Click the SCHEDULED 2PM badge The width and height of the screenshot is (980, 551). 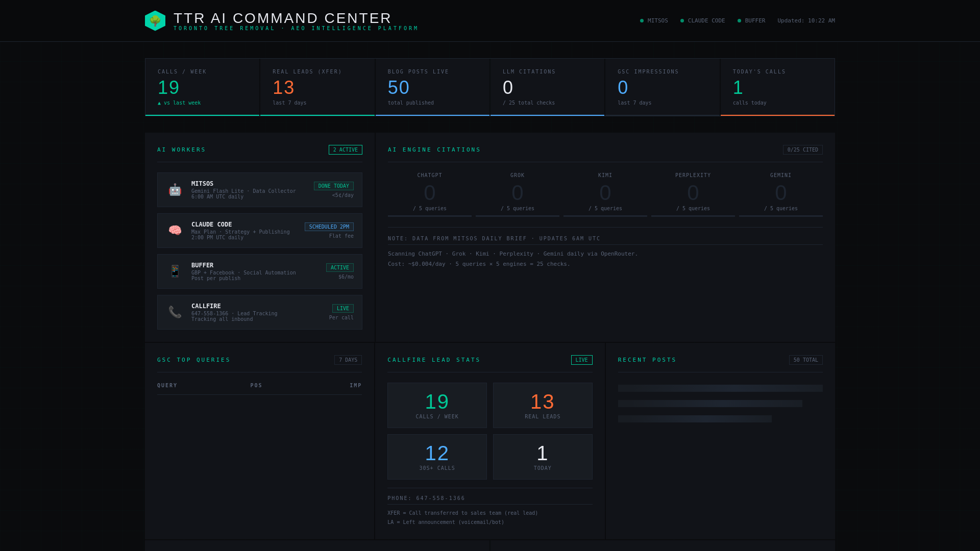(x=329, y=227)
